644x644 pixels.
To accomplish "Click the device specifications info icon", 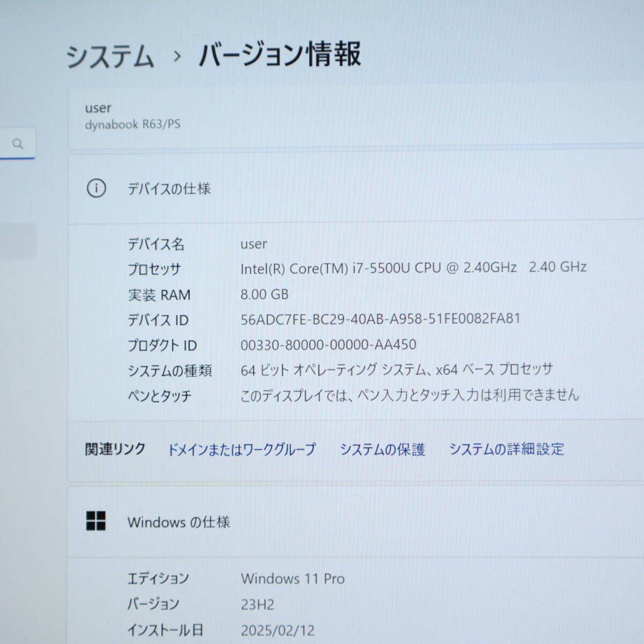I will point(96,188).
